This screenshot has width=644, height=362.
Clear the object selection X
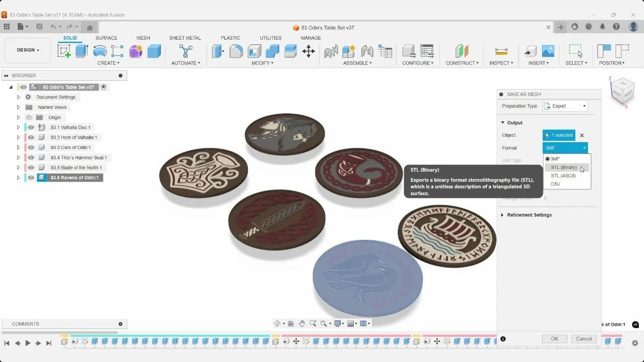(582, 136)
